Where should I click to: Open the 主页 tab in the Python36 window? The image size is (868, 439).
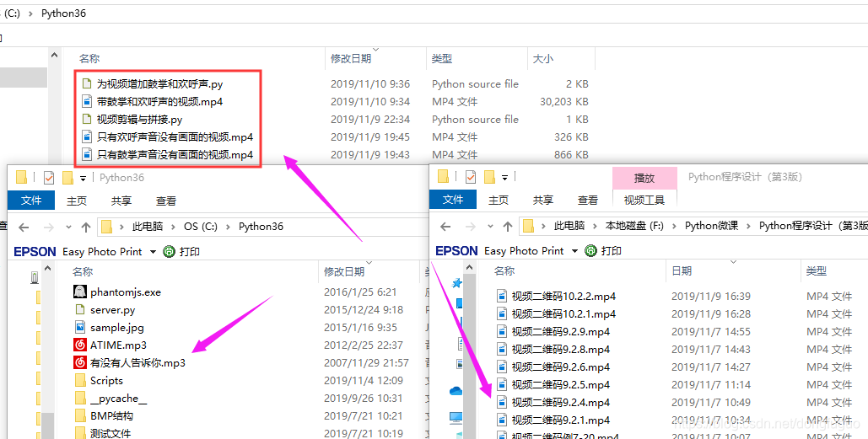pos(77,201)
